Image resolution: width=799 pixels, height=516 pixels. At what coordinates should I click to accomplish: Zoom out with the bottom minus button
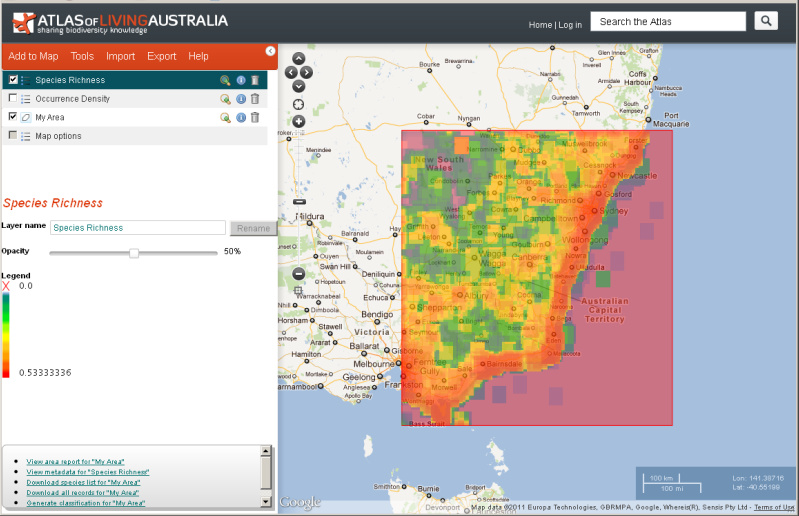click(298, 273)
